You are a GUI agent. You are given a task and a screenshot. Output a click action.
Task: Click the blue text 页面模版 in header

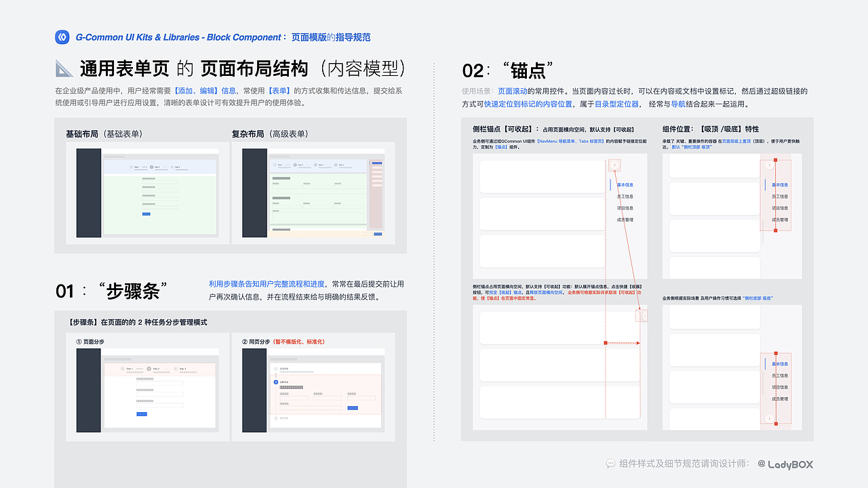(x=309, y=37)
